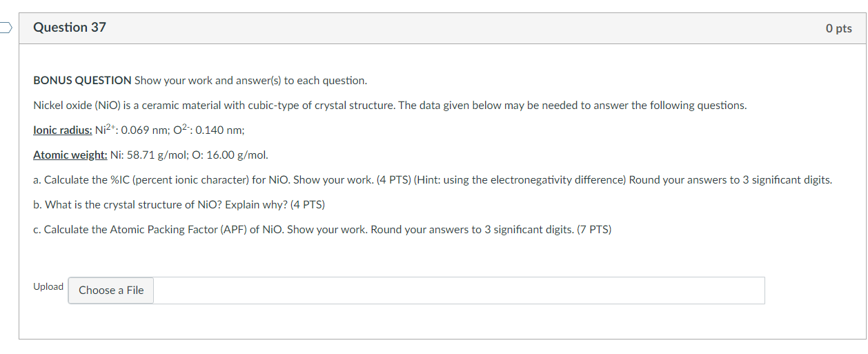This screenshot has width=868, height=354.
Task: Flag Question 37 using the bookmark icon
Action: [x=6, y=28]
